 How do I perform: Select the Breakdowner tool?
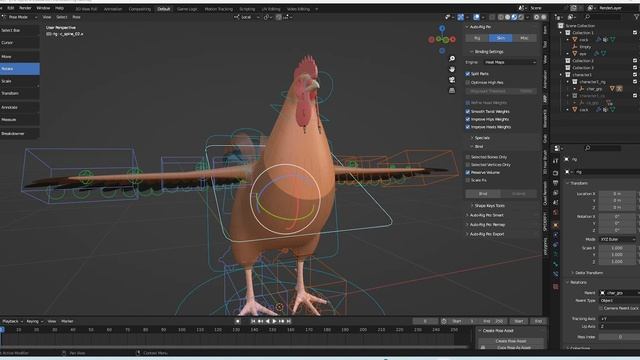[x=20, y=133]
